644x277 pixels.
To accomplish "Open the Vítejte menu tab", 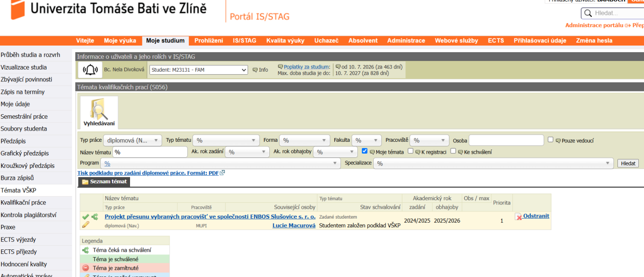I will (85, 40).
